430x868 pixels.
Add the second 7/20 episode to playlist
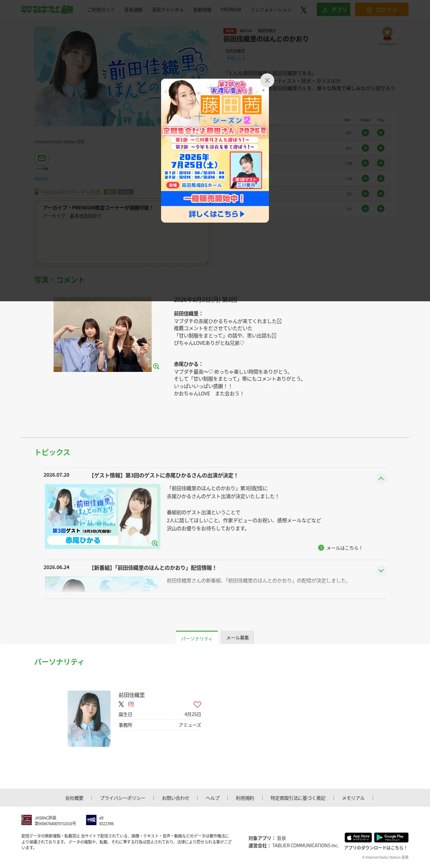(x=365, y=178)
